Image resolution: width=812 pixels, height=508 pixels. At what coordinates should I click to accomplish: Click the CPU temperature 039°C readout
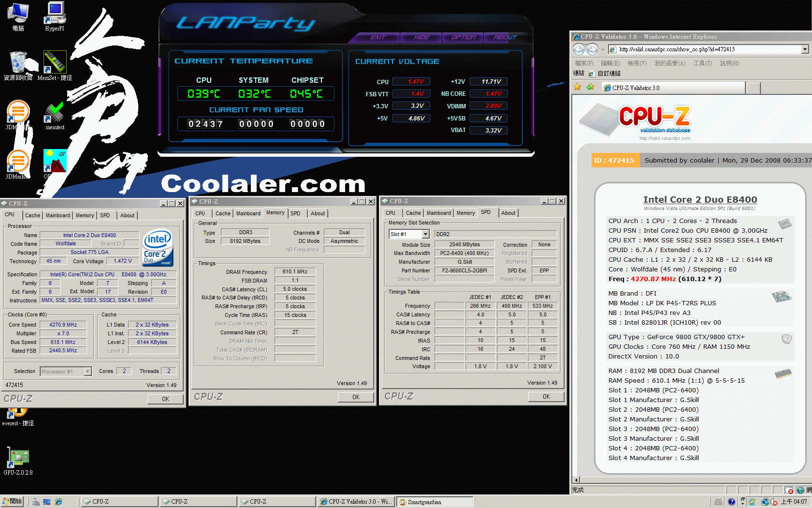coord(204,93)
